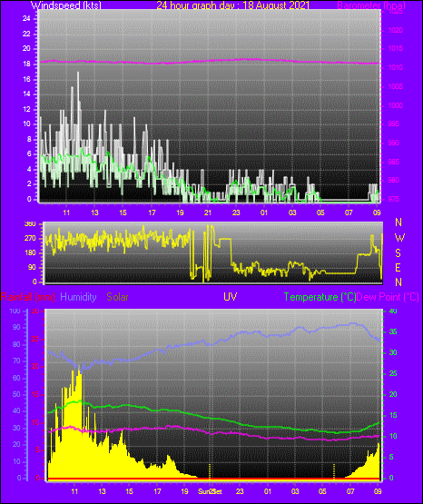Click the yellow dotted sunrise marker line
The height and width of the screenshot is (504, 423).
[x=334, y=471]
